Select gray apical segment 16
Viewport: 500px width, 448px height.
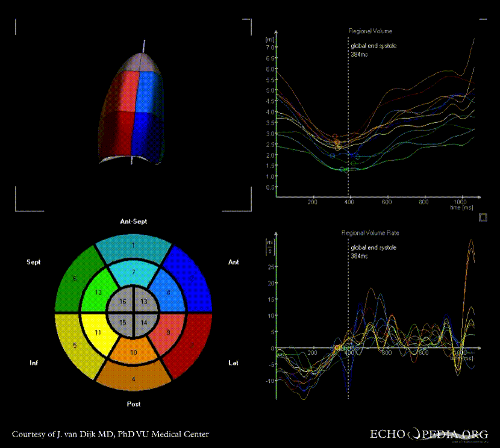[122, 301]
